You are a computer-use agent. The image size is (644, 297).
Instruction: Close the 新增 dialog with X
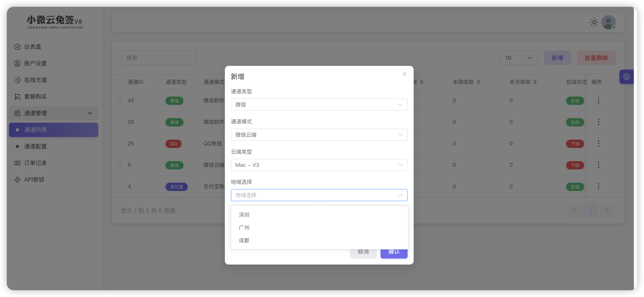point(404,74)
